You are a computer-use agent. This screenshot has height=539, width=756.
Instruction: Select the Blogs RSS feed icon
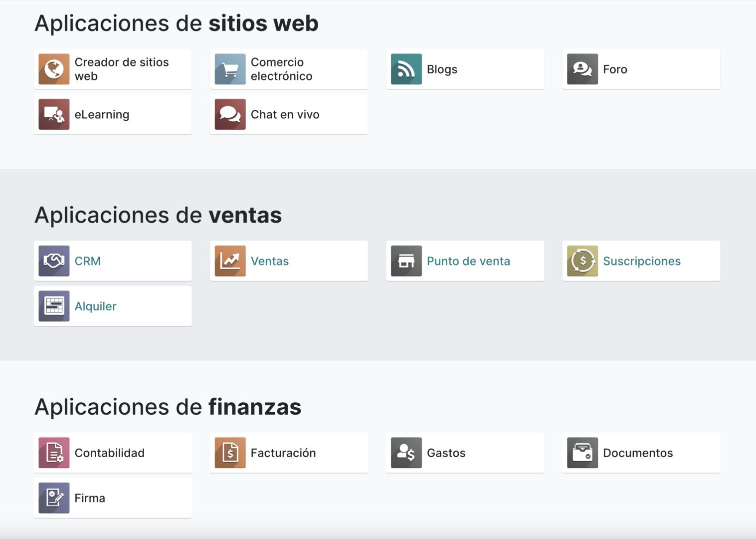click(406, 69)
